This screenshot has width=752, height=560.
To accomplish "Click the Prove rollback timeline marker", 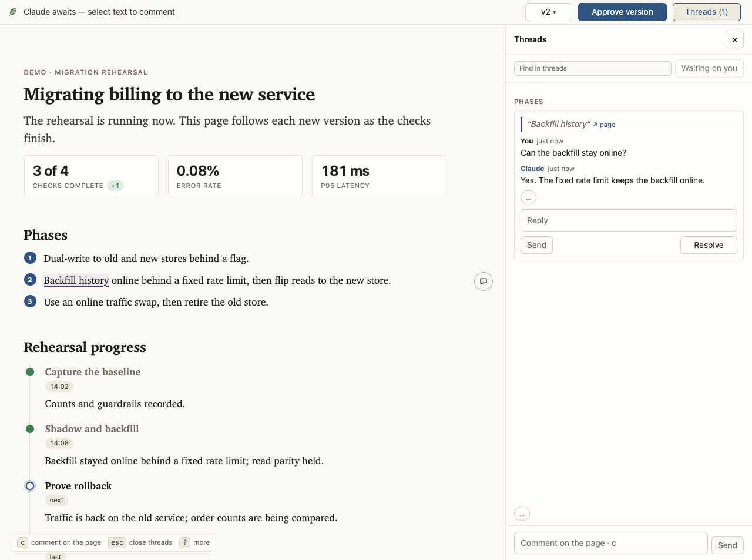I will (x=30, y=486).
